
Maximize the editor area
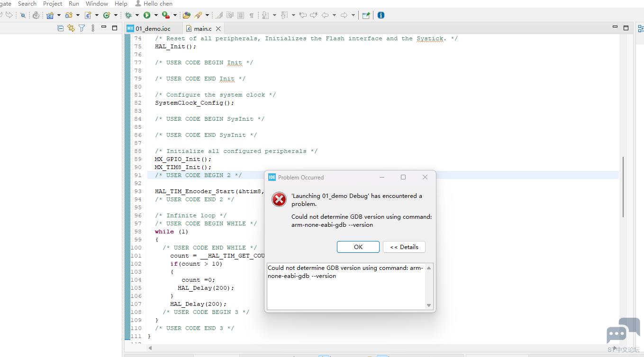pyautogui.click(x=626, y=27)
